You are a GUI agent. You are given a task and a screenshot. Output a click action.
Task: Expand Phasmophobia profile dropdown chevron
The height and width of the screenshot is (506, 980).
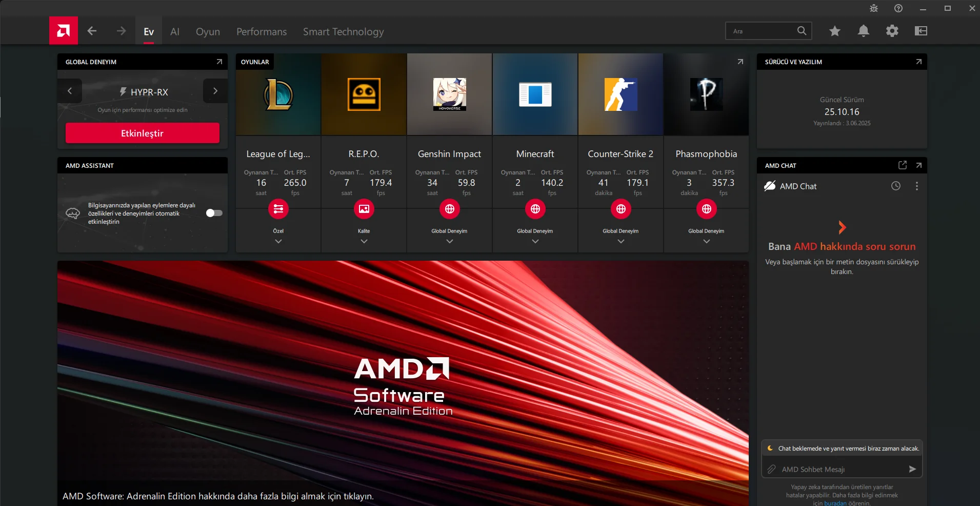click(x=707, y=241)
